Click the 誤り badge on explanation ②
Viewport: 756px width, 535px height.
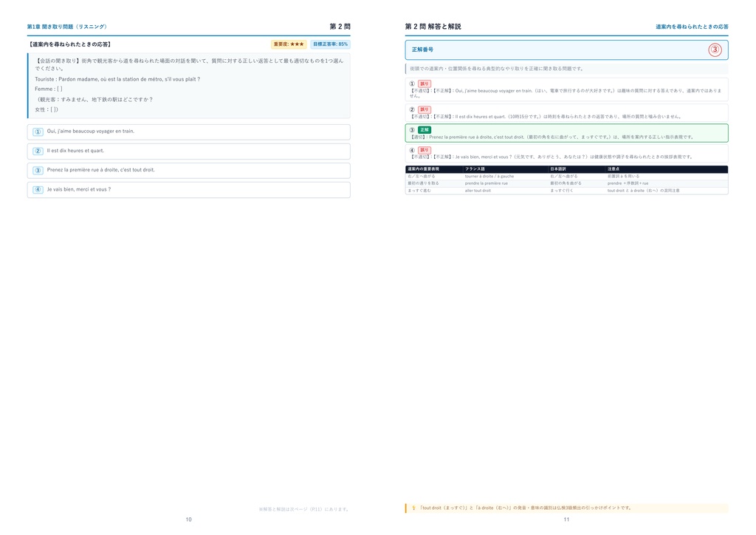click(425, 109)
